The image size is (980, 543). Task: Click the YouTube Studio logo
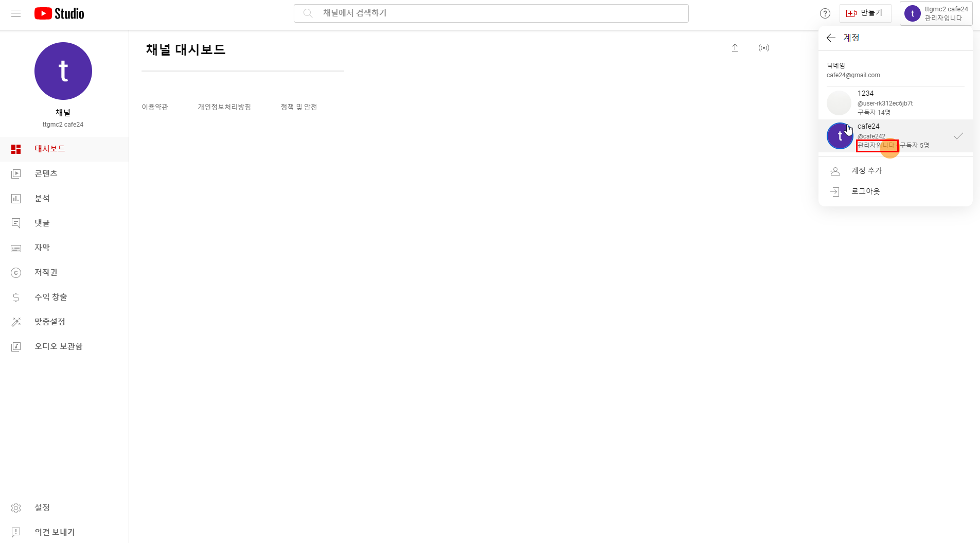59,13
